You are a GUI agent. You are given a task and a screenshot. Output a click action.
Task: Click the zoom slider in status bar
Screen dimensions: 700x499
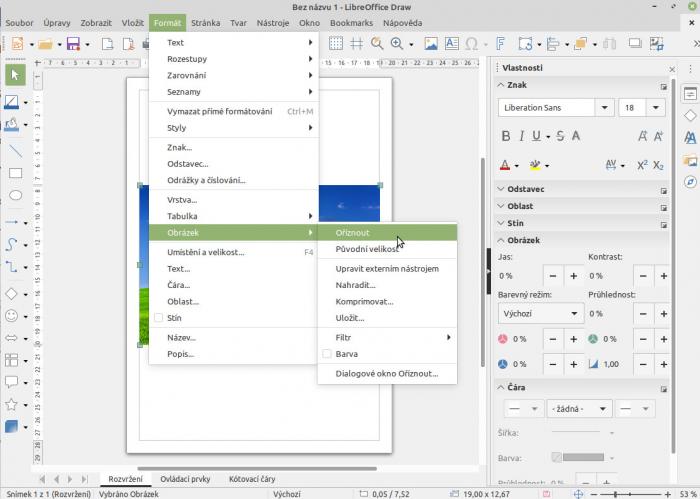click(629, 494)
